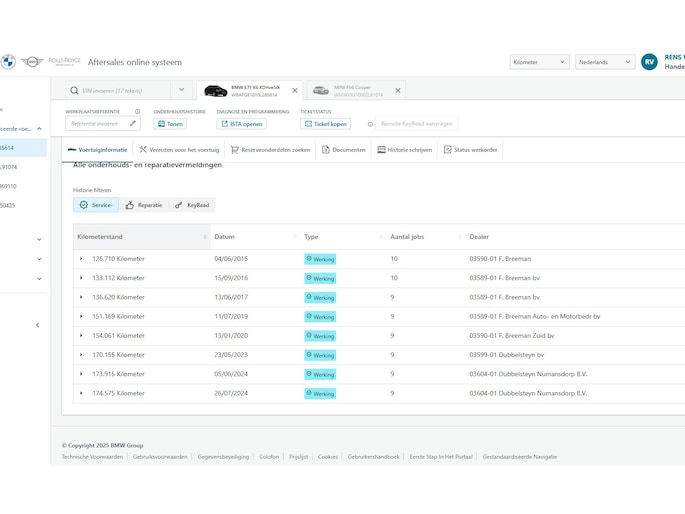Click the MINI logo icon
The image size is (685, 514).
click(x=32, y=62)
